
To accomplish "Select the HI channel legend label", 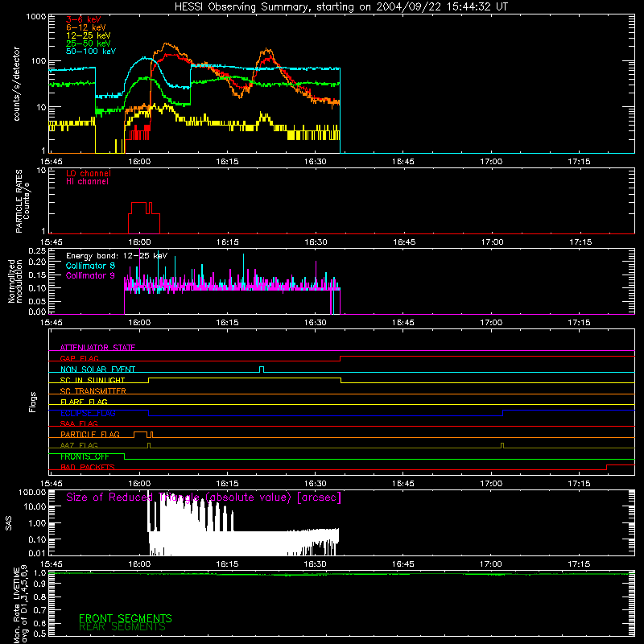I will (x=87, y=182).
